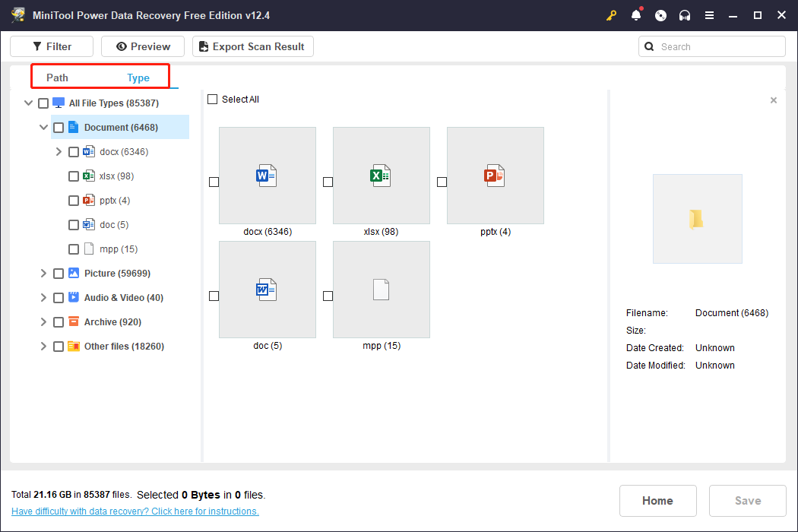This screenshot has width=798, height=532.
Task: Click the folder preview image in the right panel
Action: (x=697, y=219)
